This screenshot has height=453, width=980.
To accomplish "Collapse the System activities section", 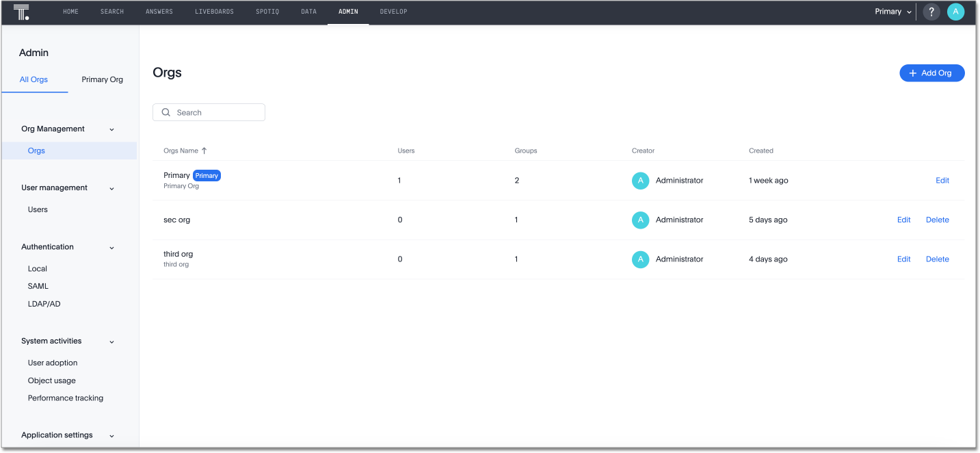I will click(x=112, y=341).
